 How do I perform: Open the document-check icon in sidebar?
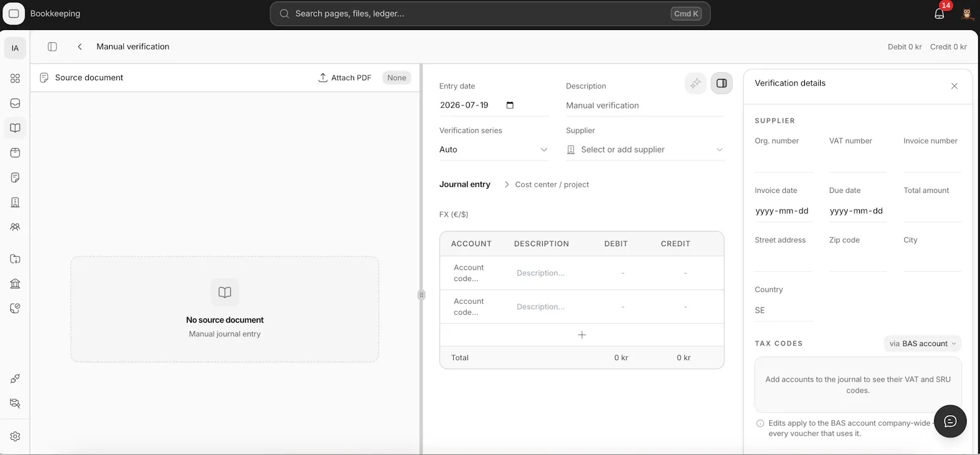coord(15,308)
